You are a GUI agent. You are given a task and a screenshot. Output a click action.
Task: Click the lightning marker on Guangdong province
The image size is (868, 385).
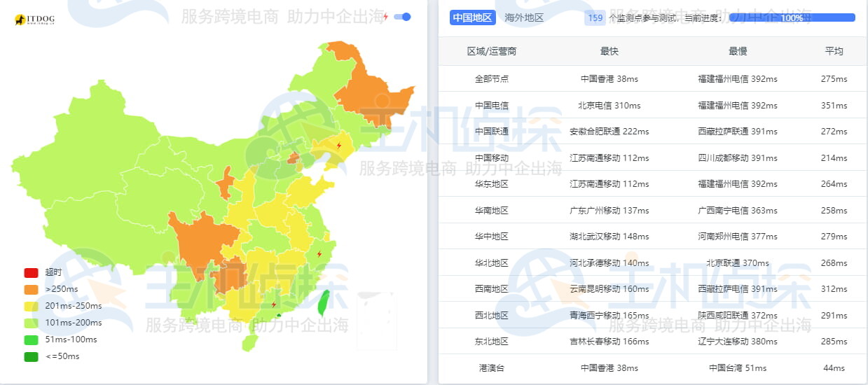(x=274, y=304)
